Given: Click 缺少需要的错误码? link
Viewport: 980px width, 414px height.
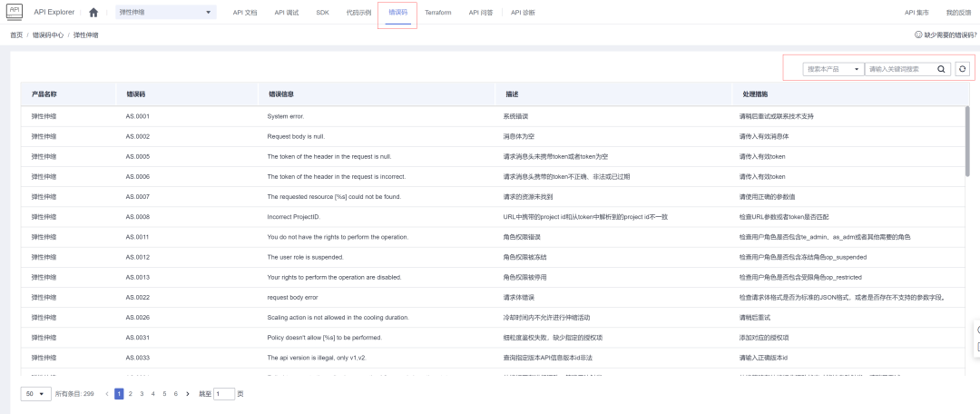Looking at the screenshot, I should click(951, 35).
